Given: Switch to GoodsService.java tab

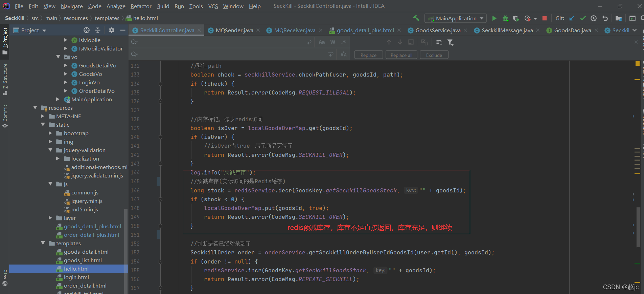Looking at the screenshot, I should 438,30.
